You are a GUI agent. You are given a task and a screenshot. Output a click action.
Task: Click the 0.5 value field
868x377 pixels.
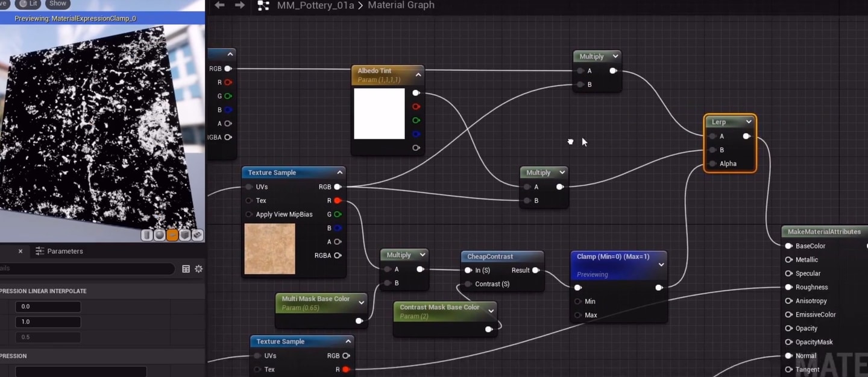[48, 337]
